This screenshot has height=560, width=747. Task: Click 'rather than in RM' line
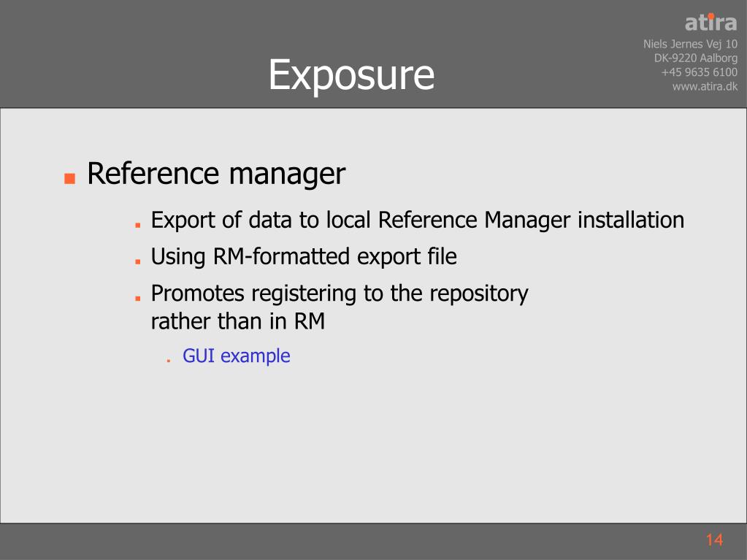point(238,321)
